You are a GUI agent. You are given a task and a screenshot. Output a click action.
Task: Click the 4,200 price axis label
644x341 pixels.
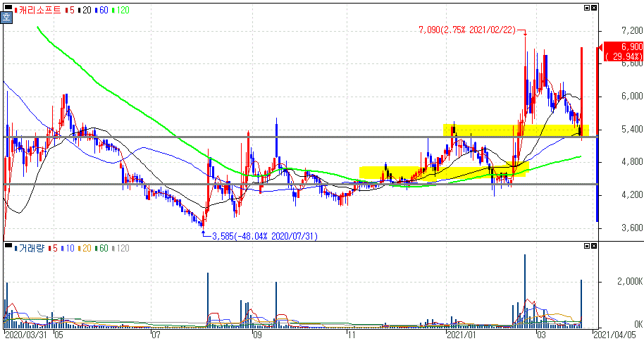[x=632, y=194]
